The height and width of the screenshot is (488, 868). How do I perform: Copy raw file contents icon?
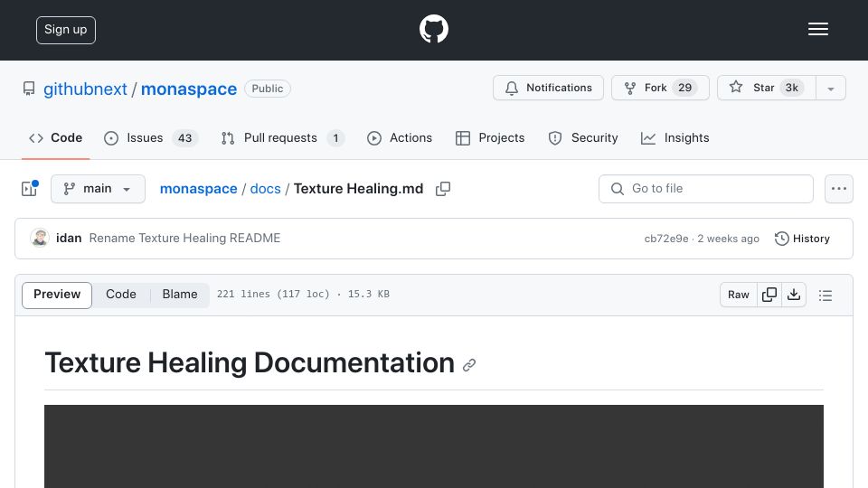pos(769,295)
